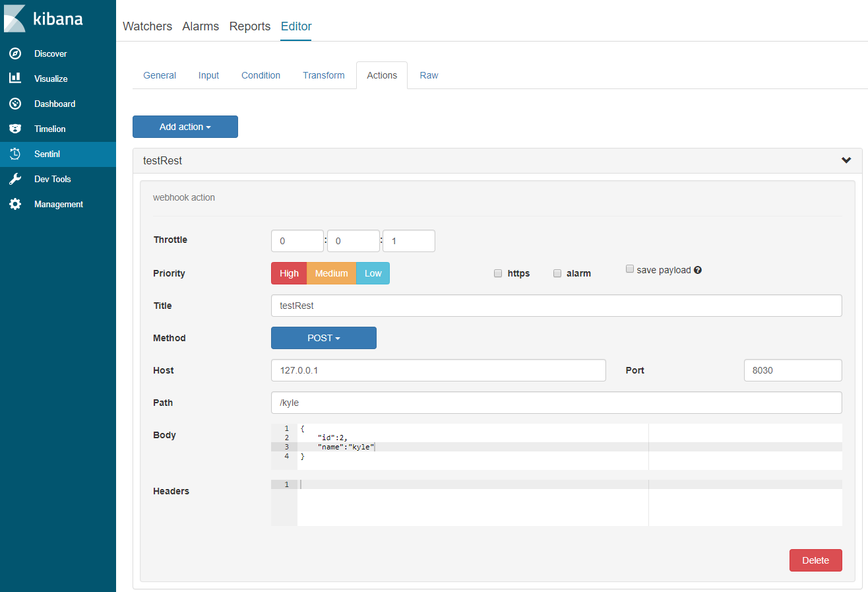
Task: Delete the testRest action
Action: coord(815,560)
